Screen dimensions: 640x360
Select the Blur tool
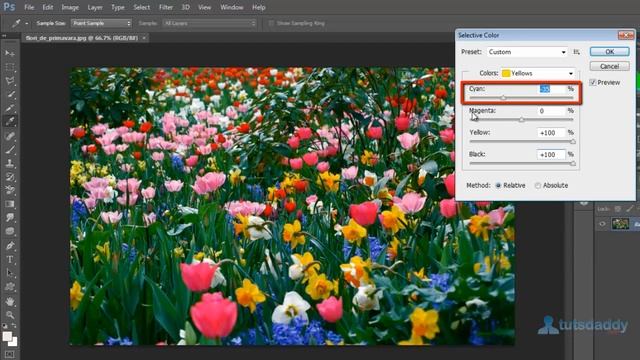pyautogui.click(x=10, y=218)
